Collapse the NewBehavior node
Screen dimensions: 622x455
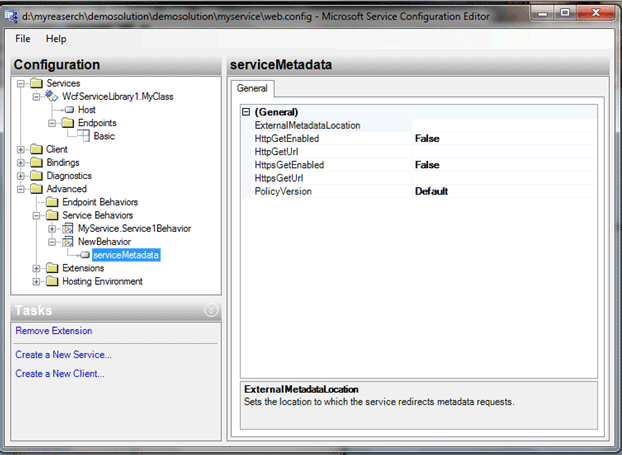[52, 242]
